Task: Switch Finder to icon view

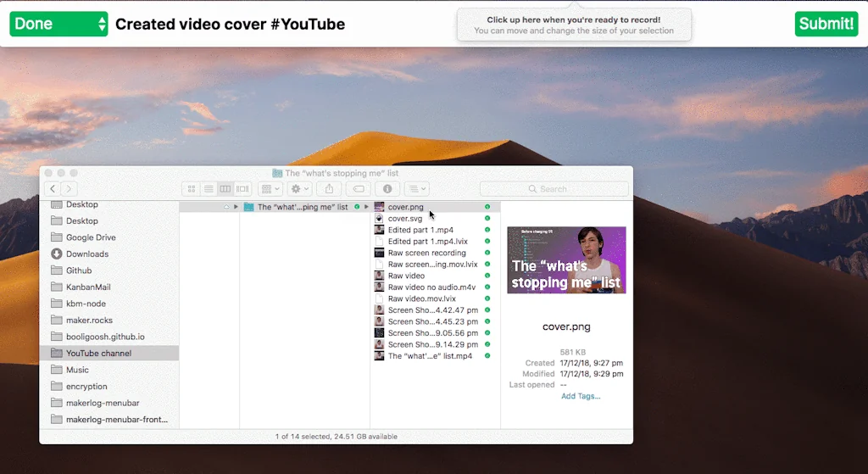Action: pos(192,189)
